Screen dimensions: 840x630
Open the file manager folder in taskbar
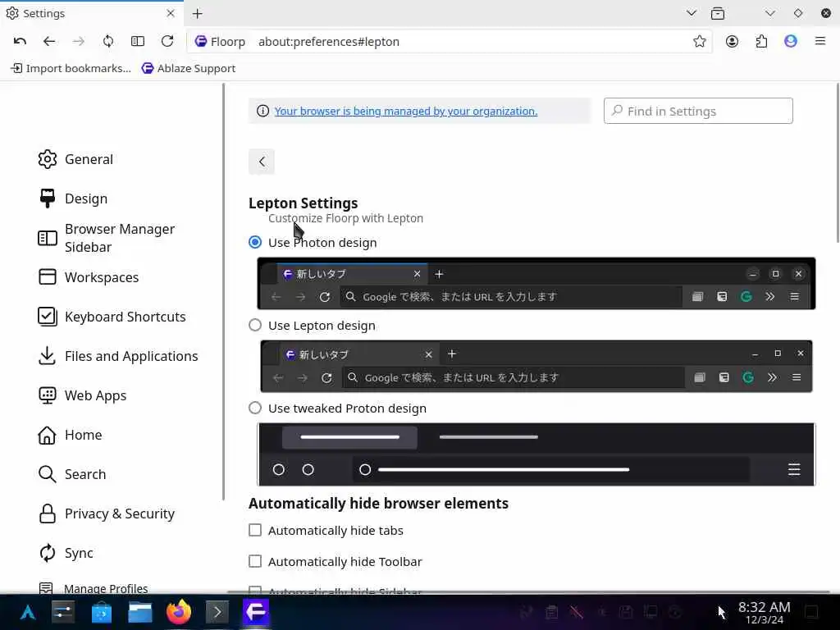tap(139, 612)
